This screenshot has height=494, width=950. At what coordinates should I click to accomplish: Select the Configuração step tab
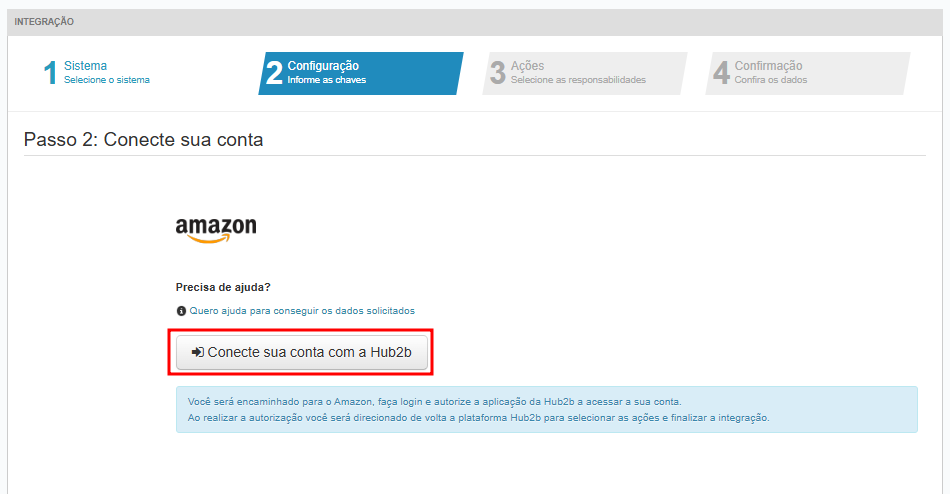[361, 73]
